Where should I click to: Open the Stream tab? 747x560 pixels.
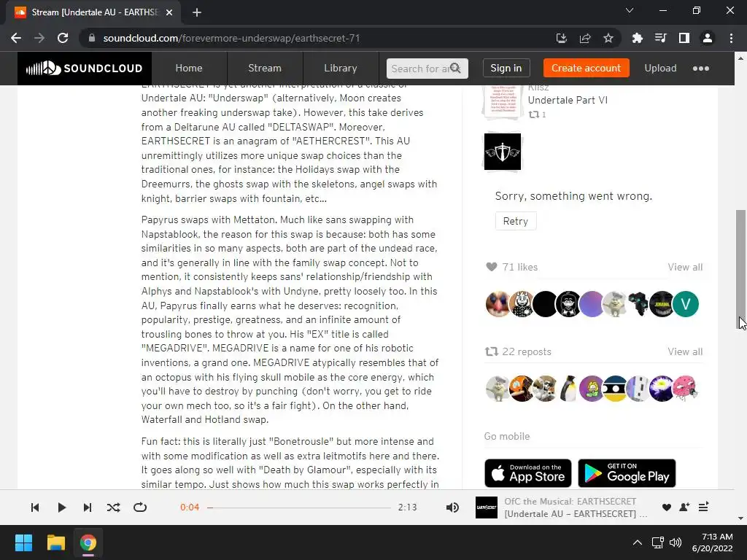pos(265,68)
